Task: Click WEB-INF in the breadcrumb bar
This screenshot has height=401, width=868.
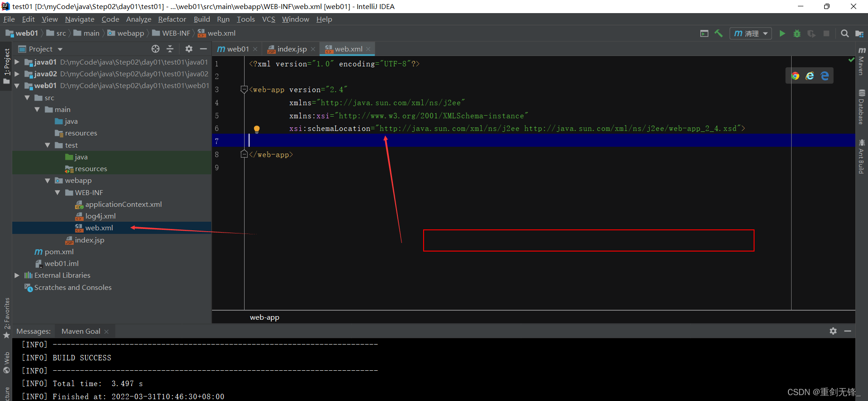Action: tap(171, 33)
